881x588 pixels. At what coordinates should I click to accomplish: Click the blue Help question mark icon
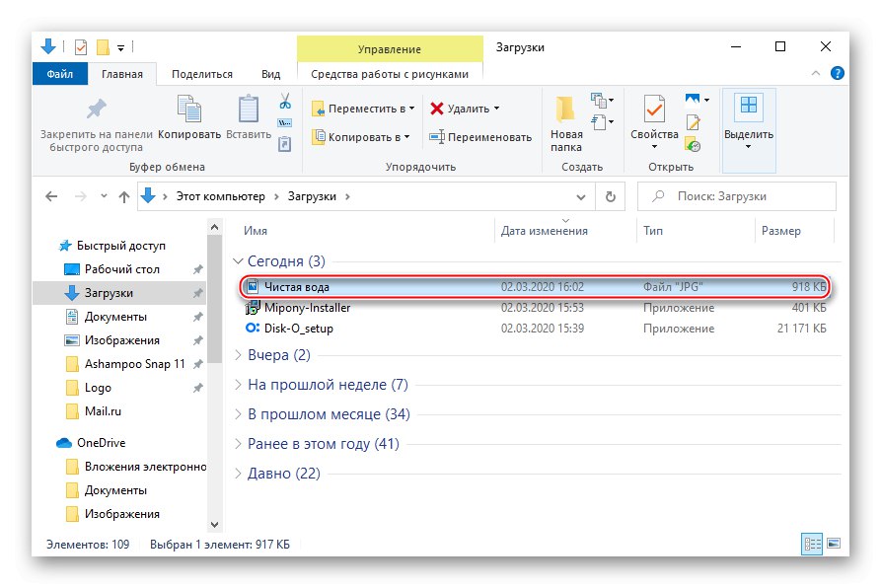[x=837, y=73]
